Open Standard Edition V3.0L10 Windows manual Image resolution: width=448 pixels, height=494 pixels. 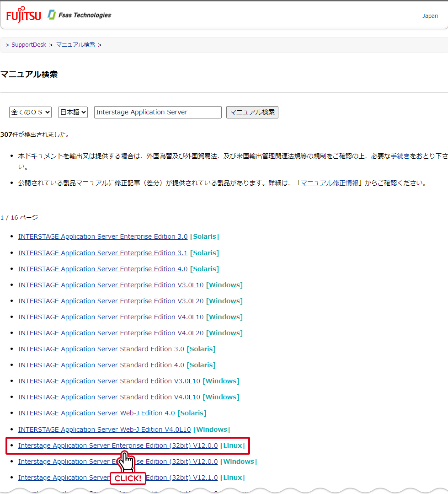(109, 381)
